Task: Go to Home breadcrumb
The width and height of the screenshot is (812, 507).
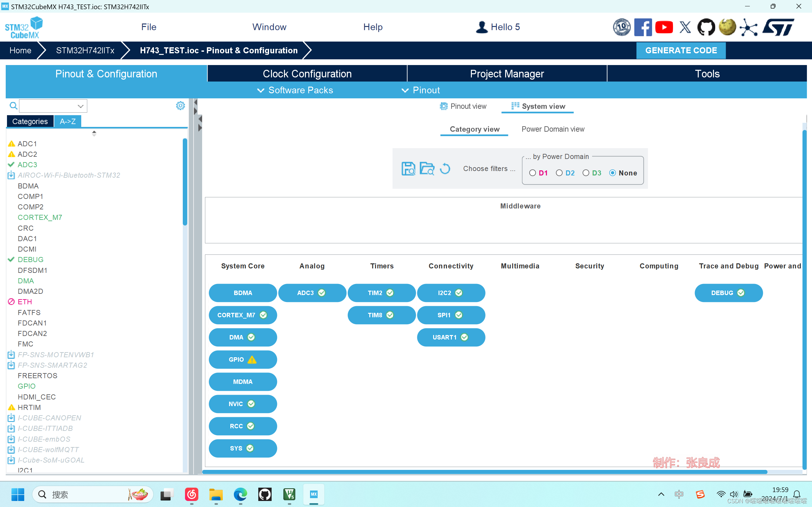Action: pyautogui.click(x=20, y=50)
